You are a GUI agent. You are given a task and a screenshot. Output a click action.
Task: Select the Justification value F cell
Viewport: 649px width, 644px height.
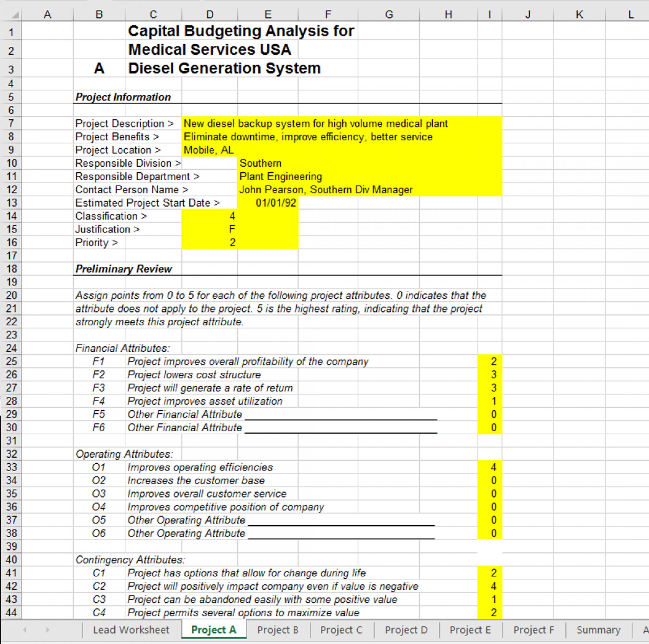pyautogui.click(x=210, y=229)
